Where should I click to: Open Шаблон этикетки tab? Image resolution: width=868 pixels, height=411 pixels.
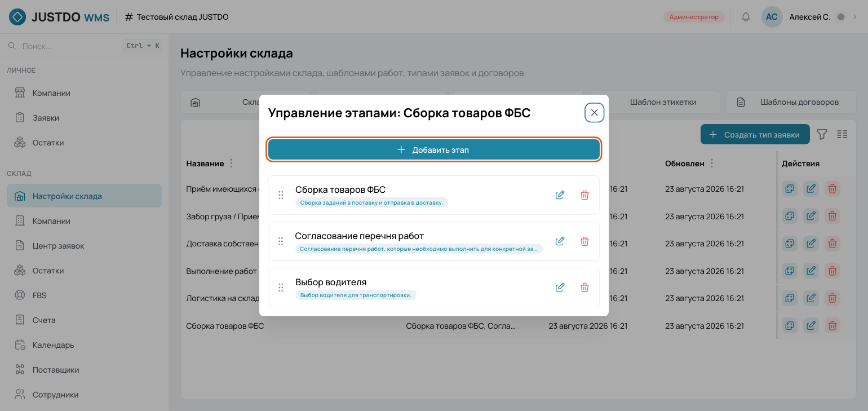tap(656, 102)
